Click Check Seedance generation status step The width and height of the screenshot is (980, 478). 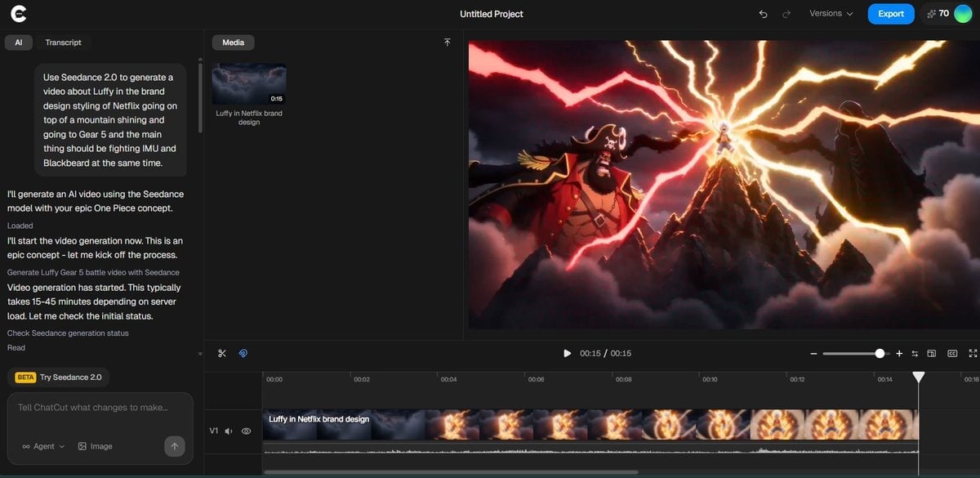68,333
